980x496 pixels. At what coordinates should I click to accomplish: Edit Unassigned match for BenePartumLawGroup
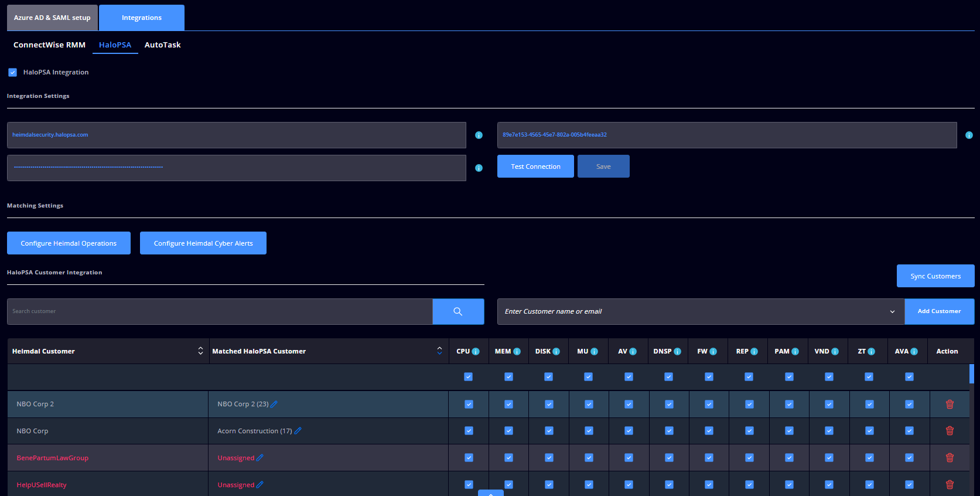(260, 458)
